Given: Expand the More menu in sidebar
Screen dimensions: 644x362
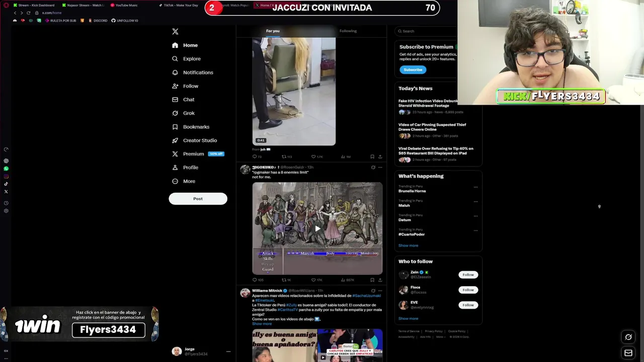Looking at the screenshot, I should [184, 181].
